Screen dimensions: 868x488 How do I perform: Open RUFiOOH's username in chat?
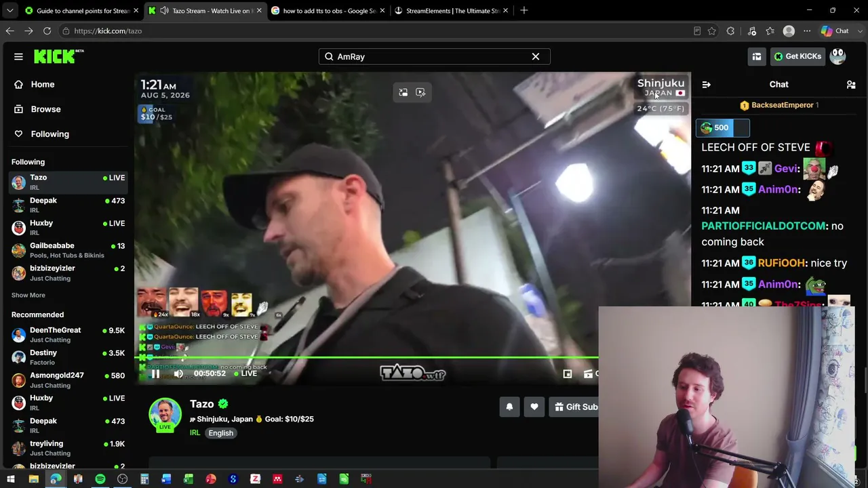[x=781, y=263]
